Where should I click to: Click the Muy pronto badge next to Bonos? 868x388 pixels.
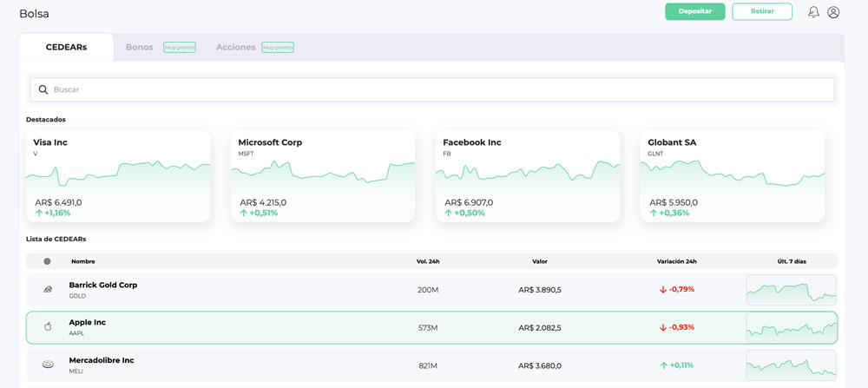click(180, 48)
